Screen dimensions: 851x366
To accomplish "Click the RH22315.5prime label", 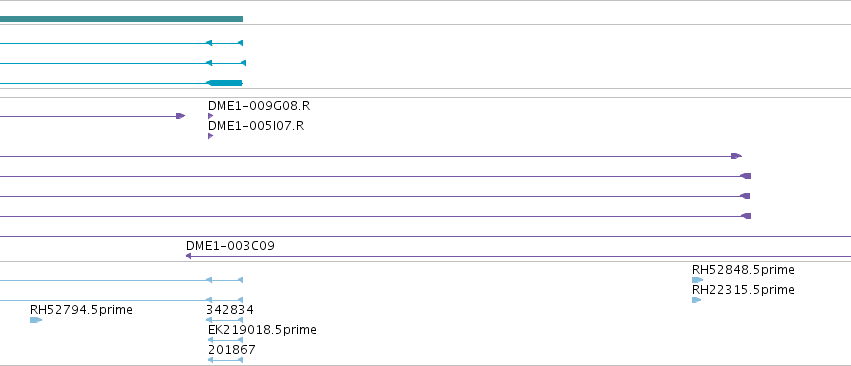I will [743, 290].
